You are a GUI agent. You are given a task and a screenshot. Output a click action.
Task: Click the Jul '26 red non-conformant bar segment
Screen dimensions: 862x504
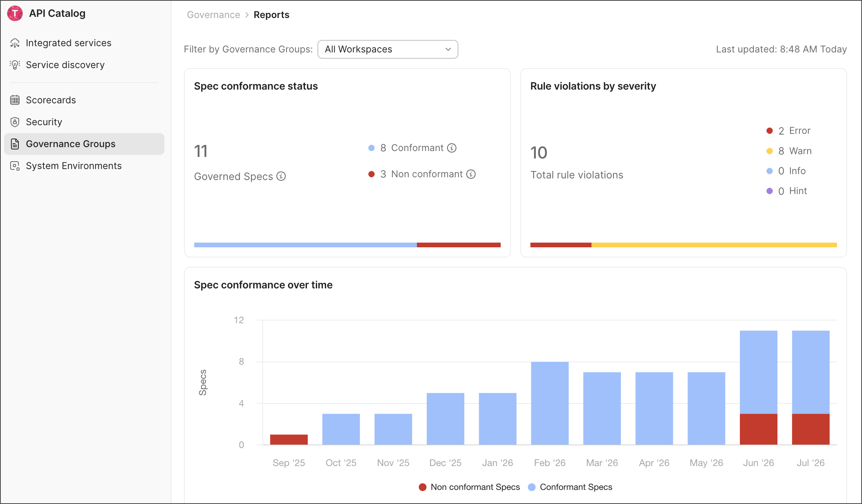coord(811,429)
